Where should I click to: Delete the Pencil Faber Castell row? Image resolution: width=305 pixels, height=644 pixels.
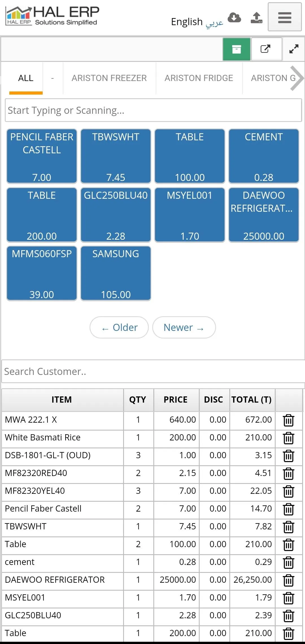pos(288,509)
